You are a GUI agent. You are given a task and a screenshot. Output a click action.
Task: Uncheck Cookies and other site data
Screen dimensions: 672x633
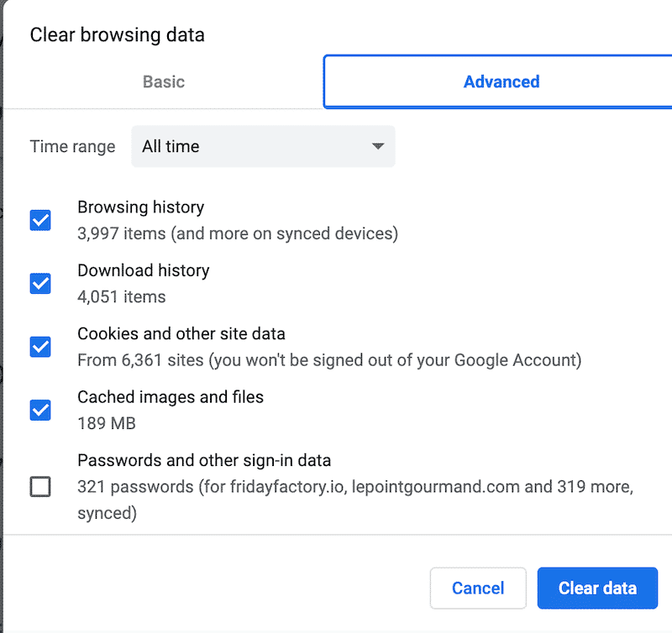(x=39, y=347)
